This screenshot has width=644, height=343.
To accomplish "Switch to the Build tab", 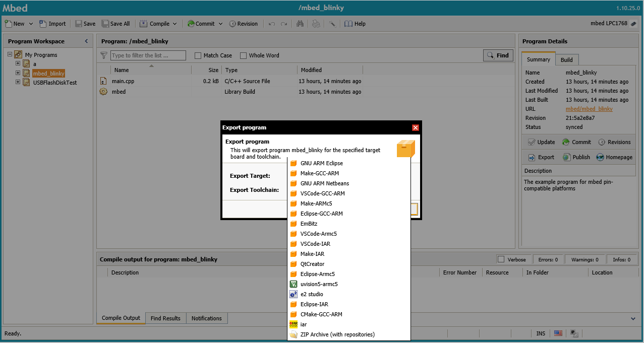I will [x=566, y=60].
